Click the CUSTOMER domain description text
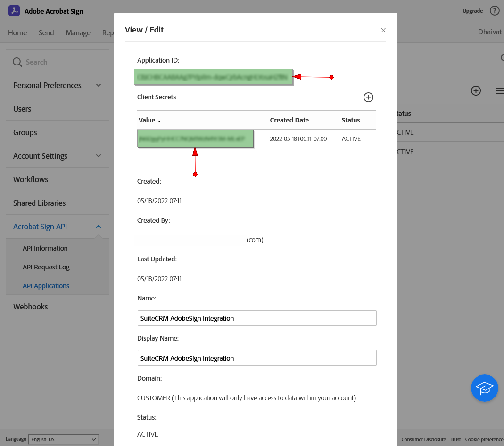The image size is (504, 446). coord(247,398)
